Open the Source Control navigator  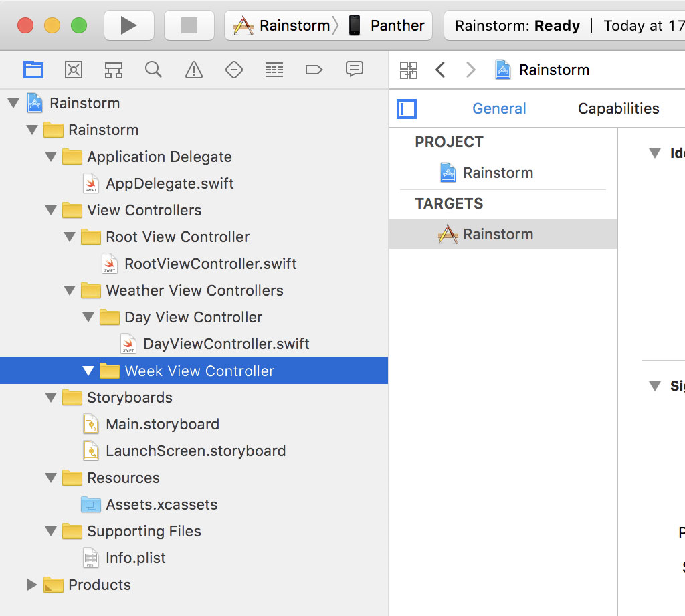[74, 69]
